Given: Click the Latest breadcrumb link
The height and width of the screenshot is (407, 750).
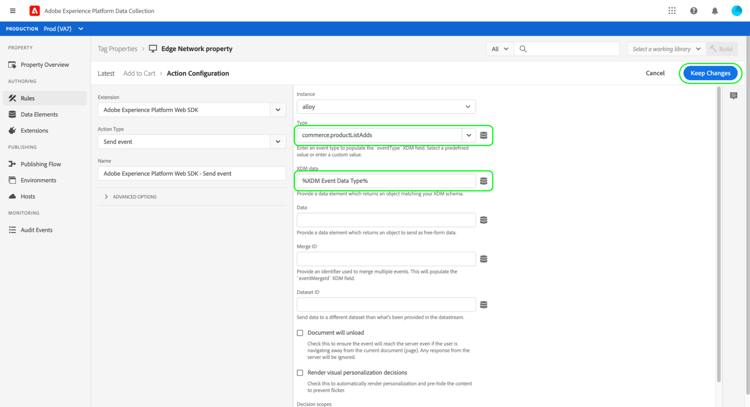Looking at the screenshot, I should click(106, 73).
